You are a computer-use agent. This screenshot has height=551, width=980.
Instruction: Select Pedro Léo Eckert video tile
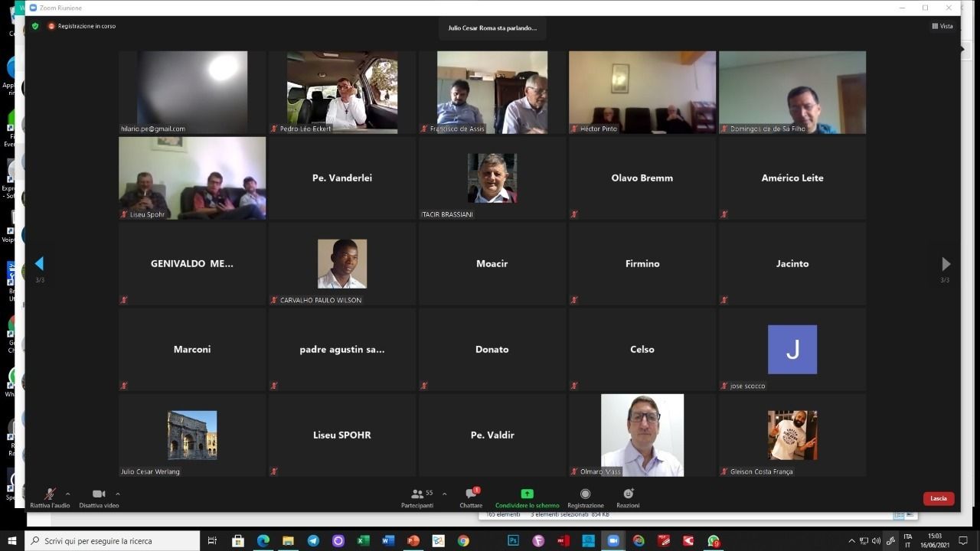coord(342,93)
